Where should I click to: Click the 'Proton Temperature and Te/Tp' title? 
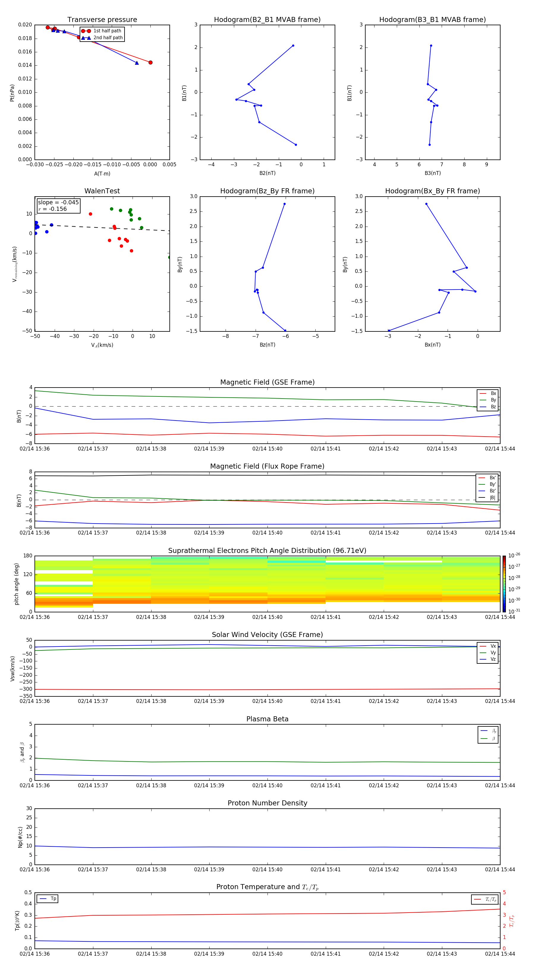[x=267, y=887]
